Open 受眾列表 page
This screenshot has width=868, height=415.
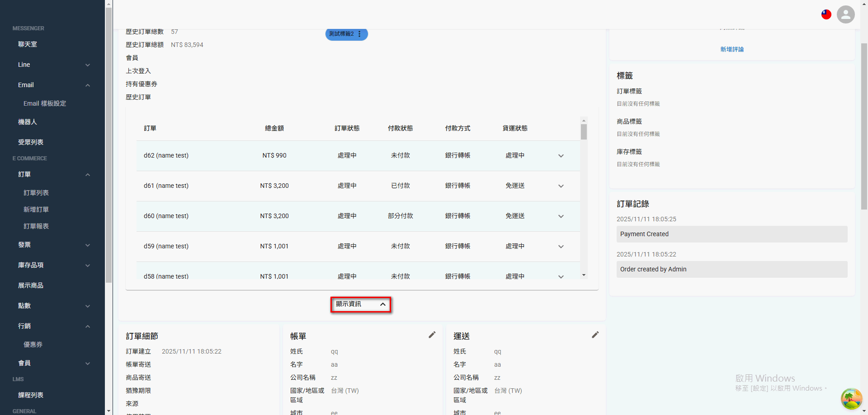click(31, 142)
